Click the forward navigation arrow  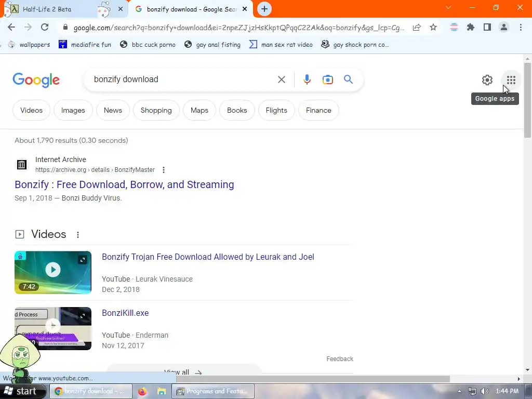28,27
